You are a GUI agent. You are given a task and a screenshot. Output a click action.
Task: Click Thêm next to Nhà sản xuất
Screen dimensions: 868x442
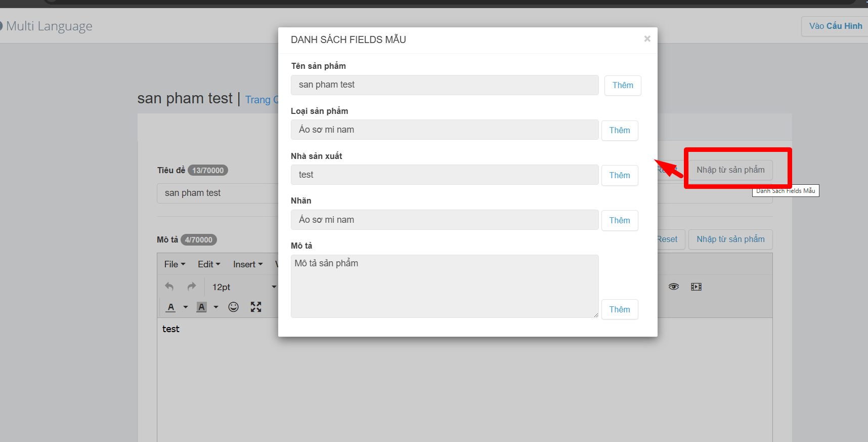pos(619,176)
